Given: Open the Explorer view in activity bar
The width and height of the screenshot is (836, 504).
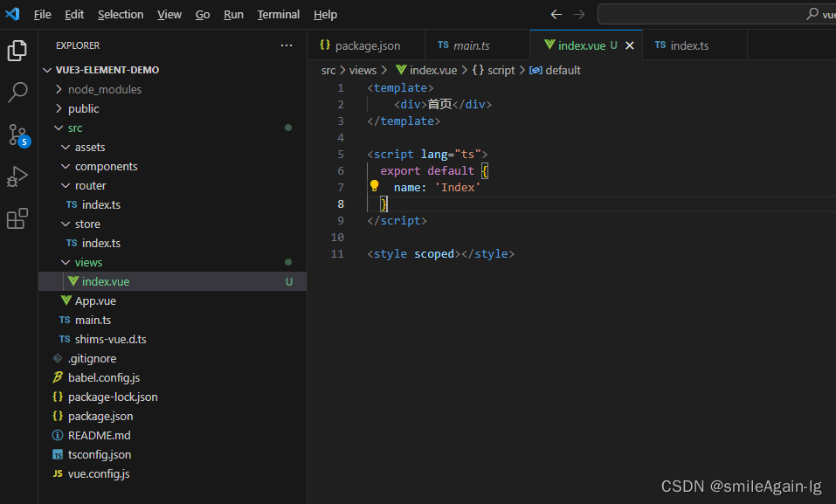Looking at the screenshot, I should coord(17,51).
